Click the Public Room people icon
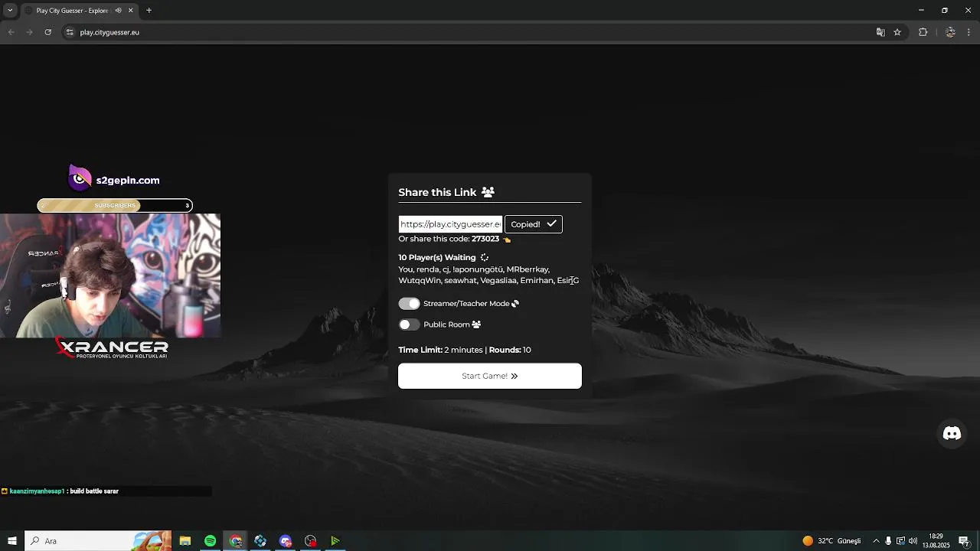The height and width of the screenshot is (551, 980). pos(476,324)
